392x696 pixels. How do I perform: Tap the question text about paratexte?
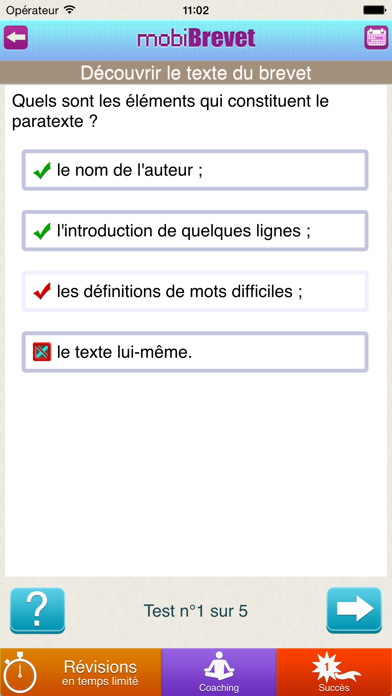[x=170, y=111]
